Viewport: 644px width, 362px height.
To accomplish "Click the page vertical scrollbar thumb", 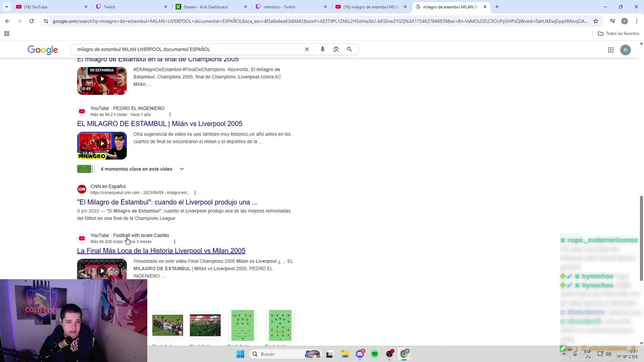I will 641,238.
